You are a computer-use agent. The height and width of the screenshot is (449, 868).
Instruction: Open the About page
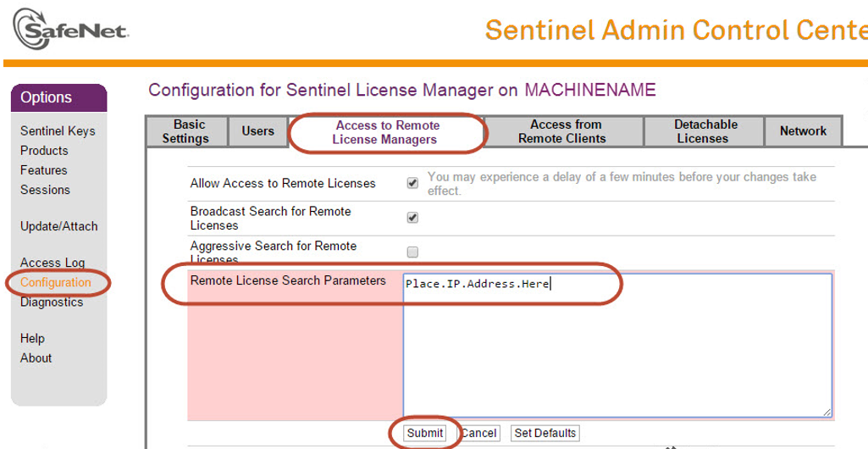click(36, 358)
